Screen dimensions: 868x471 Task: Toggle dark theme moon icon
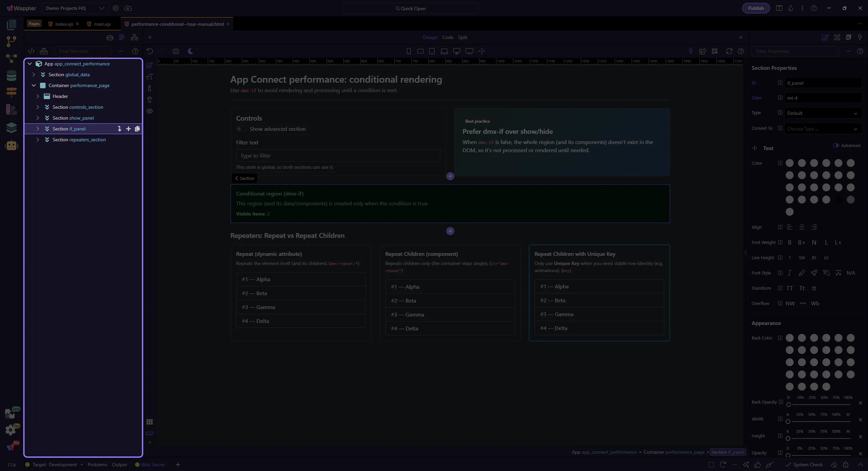(x=191, y=51)
